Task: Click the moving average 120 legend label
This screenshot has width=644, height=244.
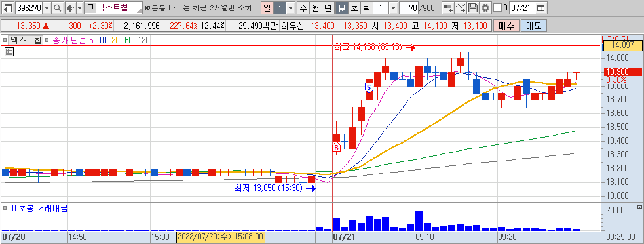Action: (x=143, y=40)
